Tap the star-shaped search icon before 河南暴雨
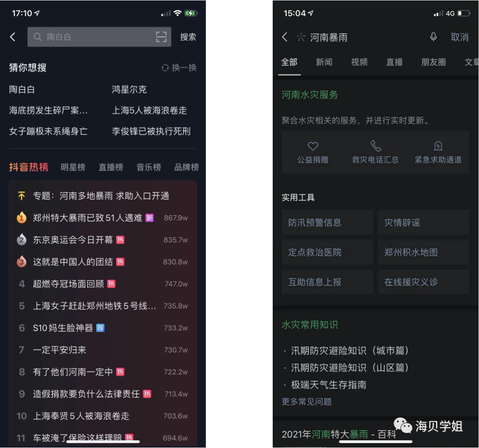Image resolution: width=479 pixels, height=448 pixels. (x=301, y=37)
